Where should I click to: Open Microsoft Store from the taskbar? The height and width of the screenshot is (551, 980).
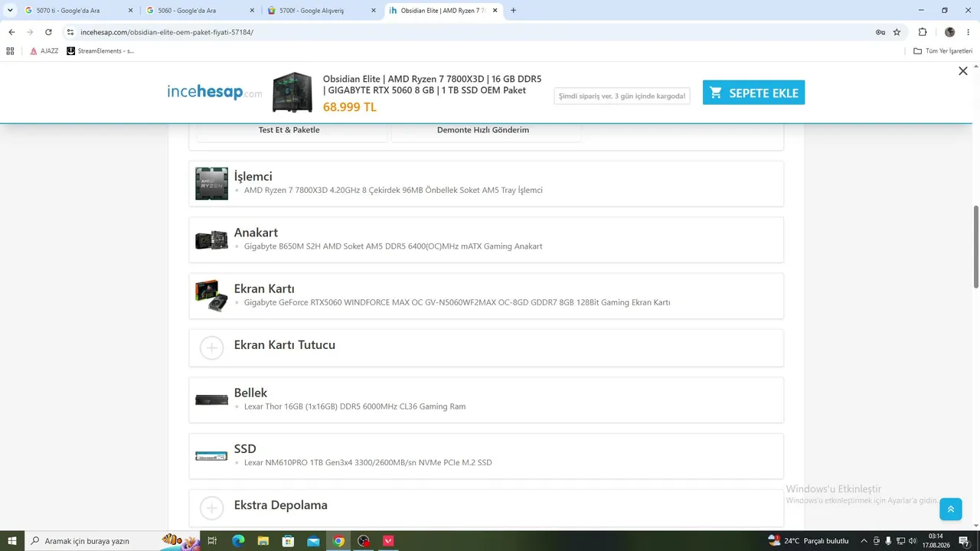[288, 541]
